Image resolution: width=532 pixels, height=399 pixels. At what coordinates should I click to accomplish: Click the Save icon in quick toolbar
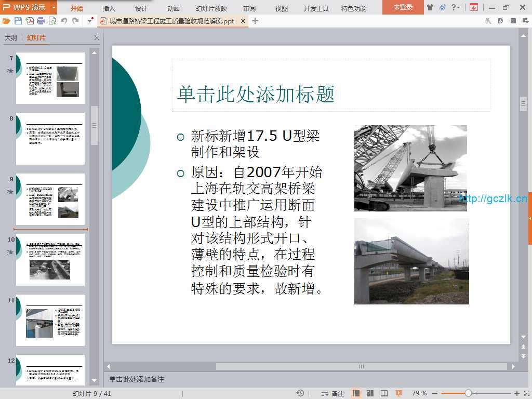(x=18, y=21)
